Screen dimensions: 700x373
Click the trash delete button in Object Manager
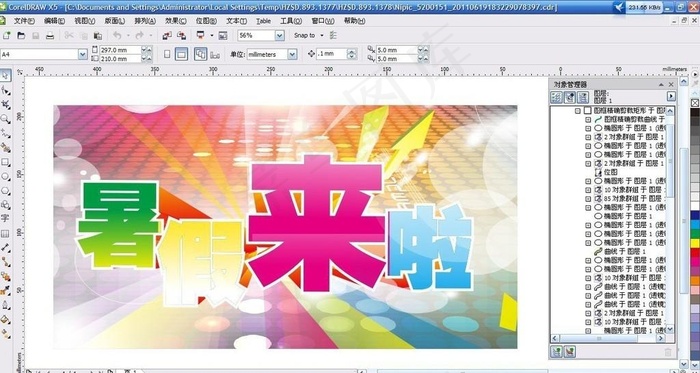(x=668, y=352)
